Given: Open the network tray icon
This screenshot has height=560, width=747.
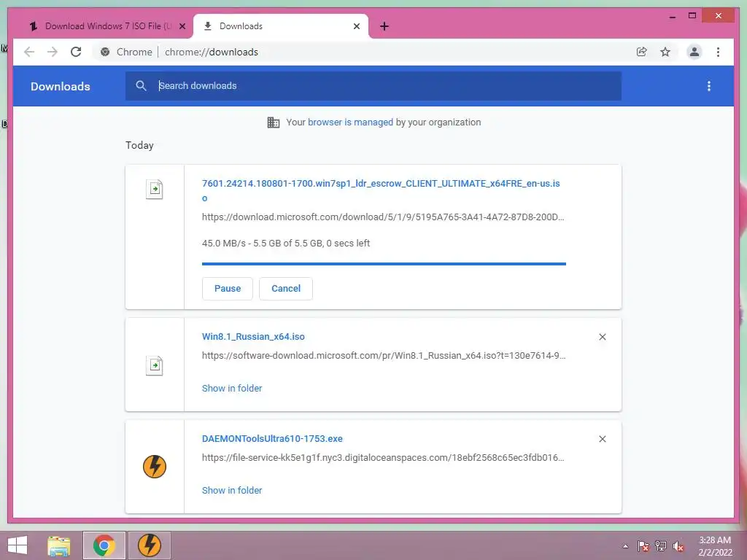Looking at the screenshot, I should coord(661,546).
